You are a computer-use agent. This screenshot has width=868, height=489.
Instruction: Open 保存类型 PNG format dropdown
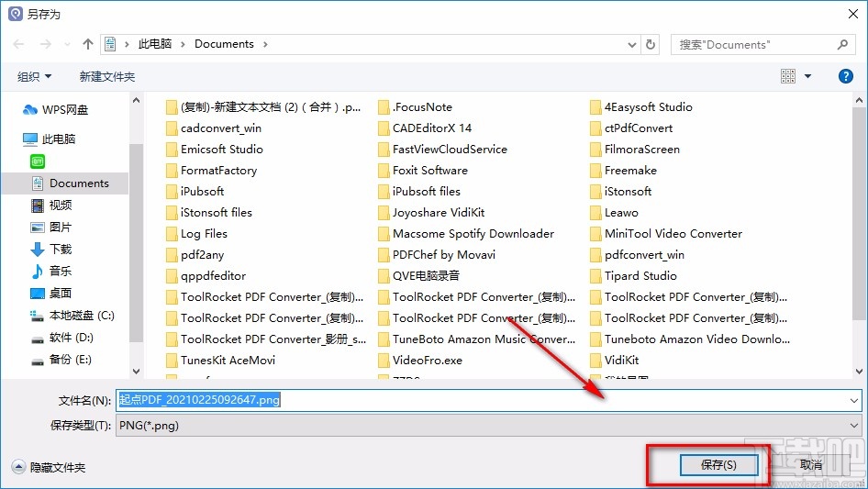(x=489, y=426)
